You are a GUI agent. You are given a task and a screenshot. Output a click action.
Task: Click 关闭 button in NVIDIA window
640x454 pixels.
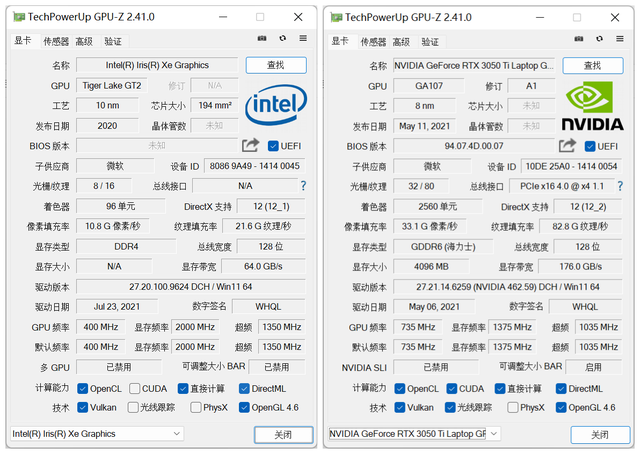600,435
